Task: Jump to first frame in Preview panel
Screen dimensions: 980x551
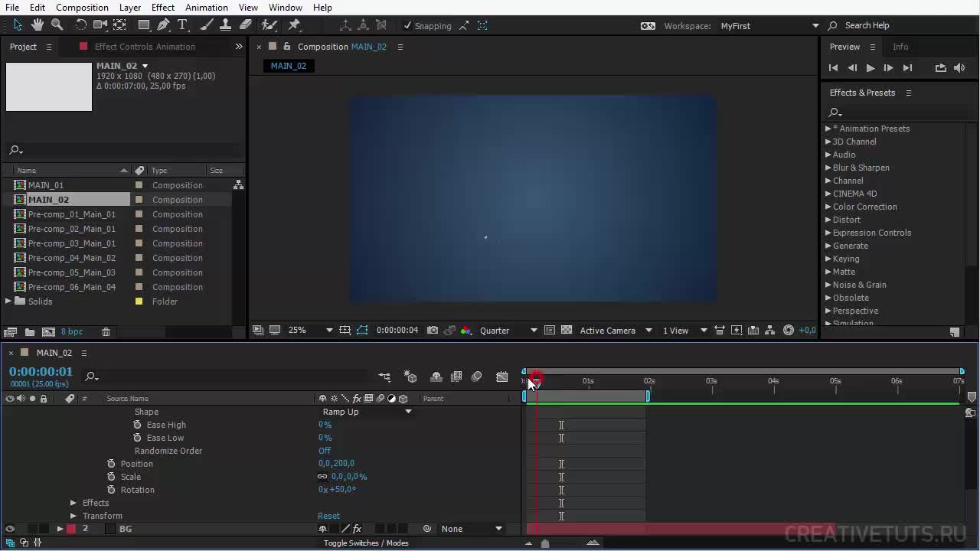Action: pyautogui.click(x=834, y=68)
